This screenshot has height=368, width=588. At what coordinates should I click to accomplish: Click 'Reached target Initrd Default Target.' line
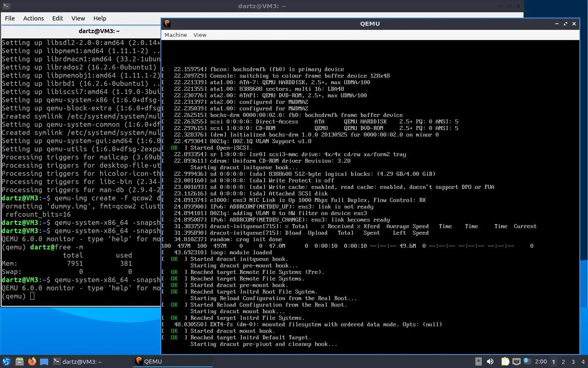tap(236, 337)
